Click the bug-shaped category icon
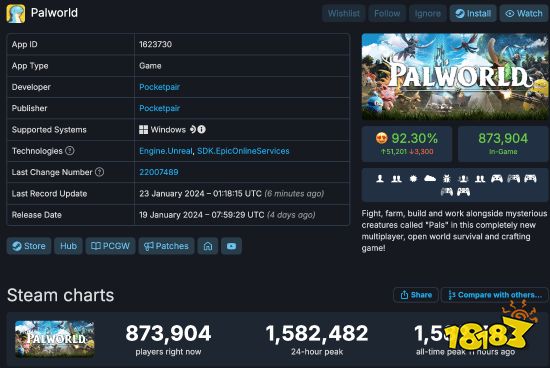550x368 pixels. tap(447, 179)
